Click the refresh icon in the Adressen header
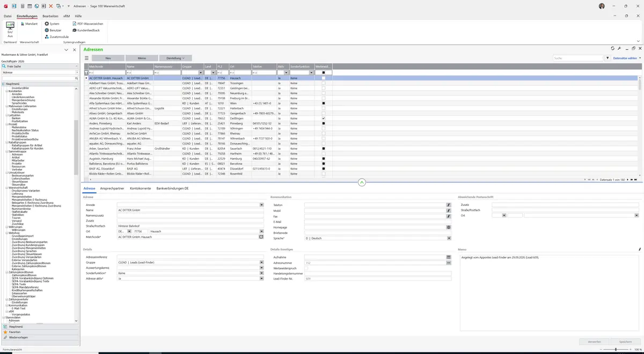This screenshot has height=354, width=644. coord(612,49)
